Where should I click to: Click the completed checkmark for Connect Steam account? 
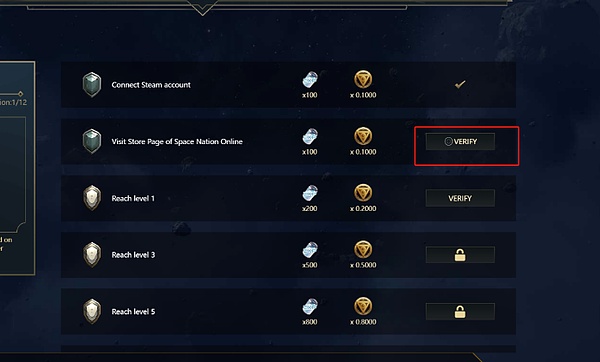(x=460, y=84)
